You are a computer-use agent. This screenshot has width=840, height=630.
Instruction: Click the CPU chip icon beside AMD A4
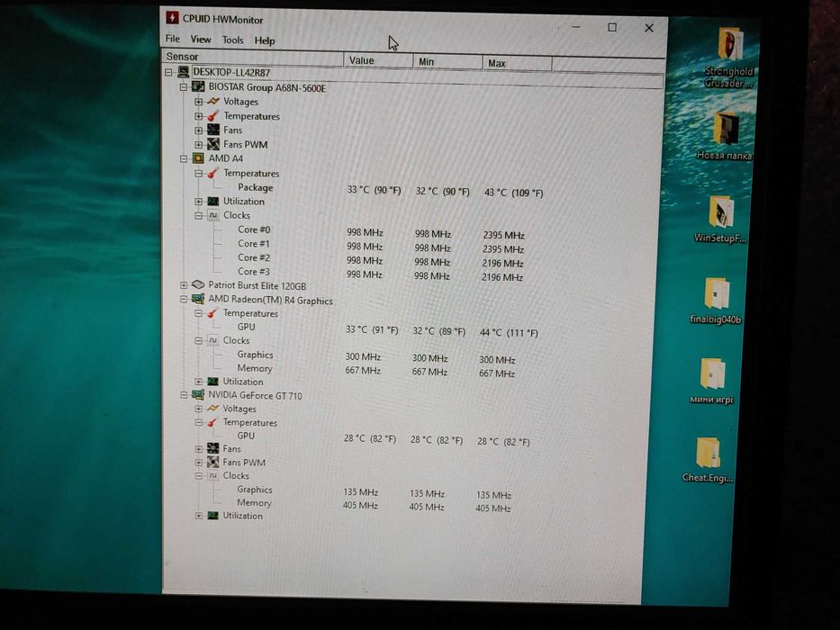tap(198, 158)
